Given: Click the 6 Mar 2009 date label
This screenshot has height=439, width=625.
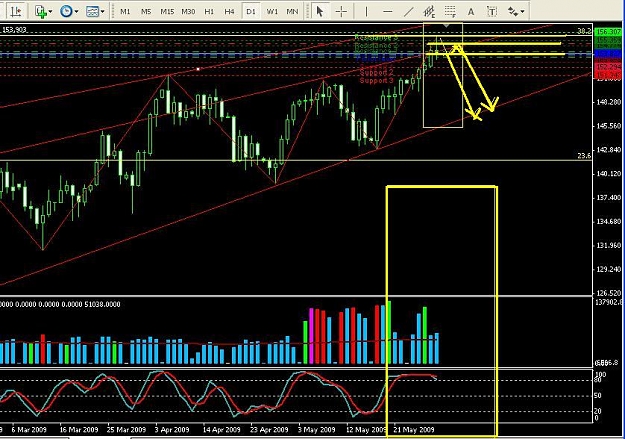Looking at the screenshot, I should coord(29,430).
